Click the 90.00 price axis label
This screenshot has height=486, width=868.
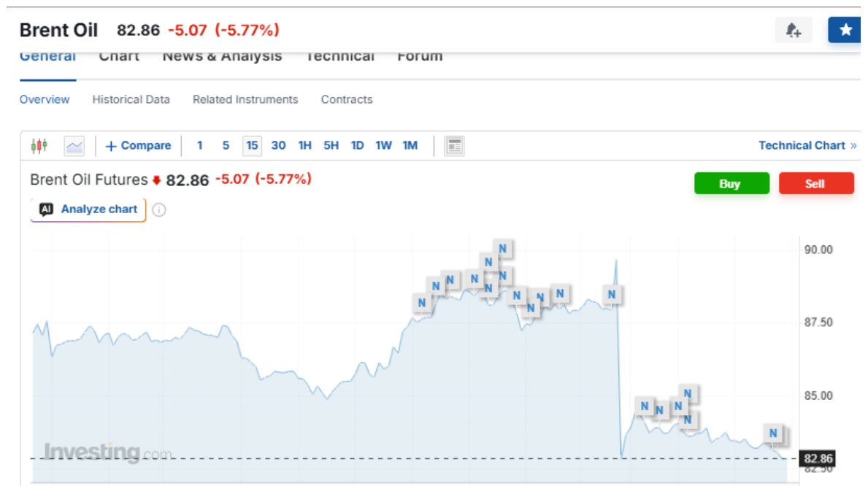[x=818, y=250]
